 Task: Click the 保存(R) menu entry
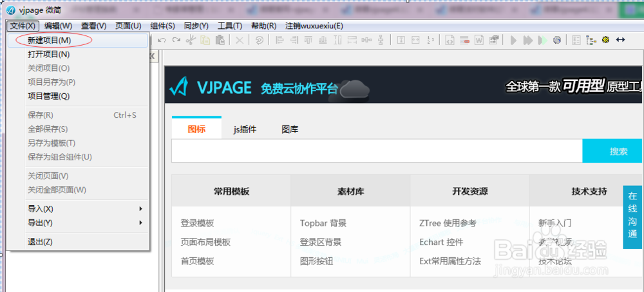click(x=78, y=115)
